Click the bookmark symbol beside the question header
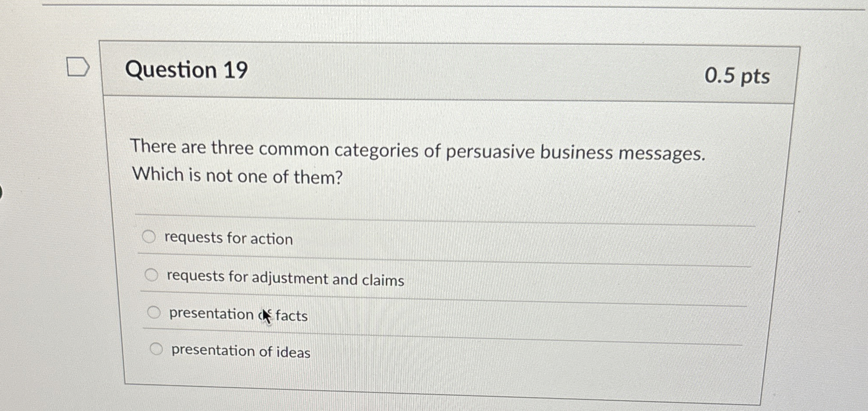This screenshot has height=411, width=868. click(78, 66)
